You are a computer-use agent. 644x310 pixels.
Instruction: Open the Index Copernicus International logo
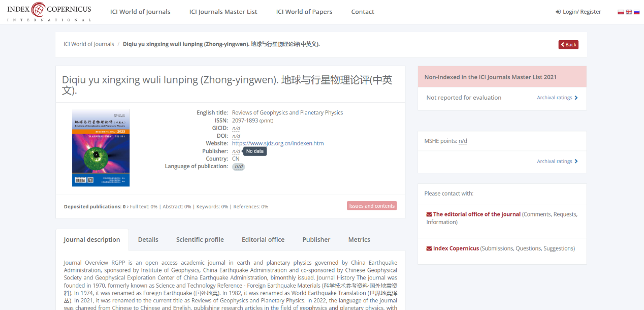pos(49,12)
